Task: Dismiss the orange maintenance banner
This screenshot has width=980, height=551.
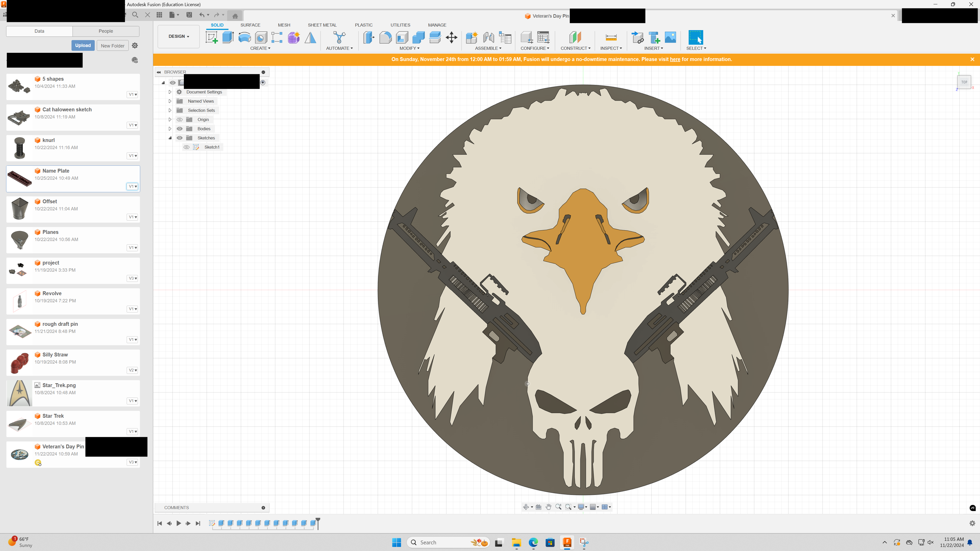Action: pos(972,59)
